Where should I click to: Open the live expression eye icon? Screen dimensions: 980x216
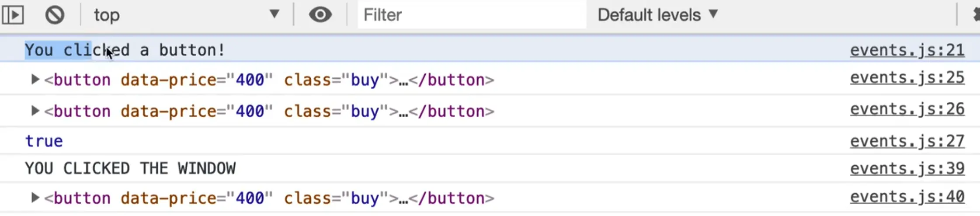click(x=320, y=15)
